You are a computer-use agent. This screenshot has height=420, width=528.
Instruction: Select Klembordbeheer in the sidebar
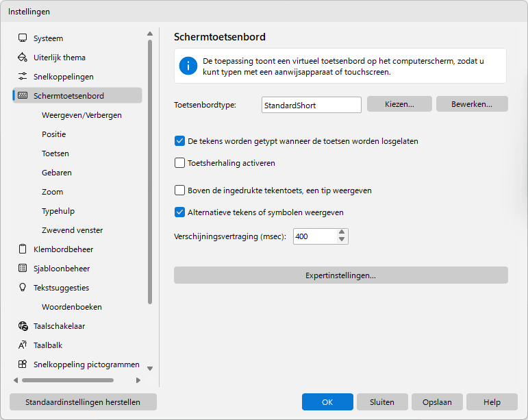coord(77,249)
